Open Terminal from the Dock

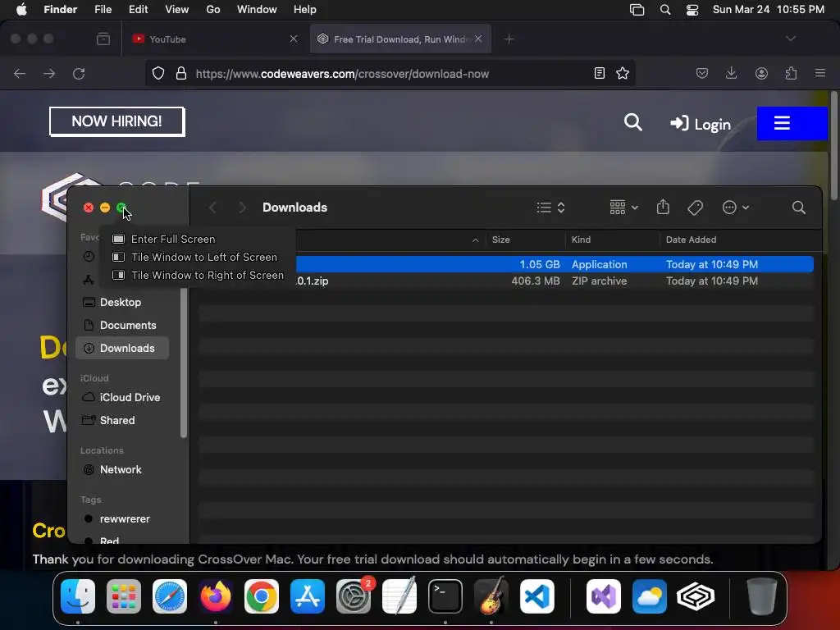(x=445, y=596)
